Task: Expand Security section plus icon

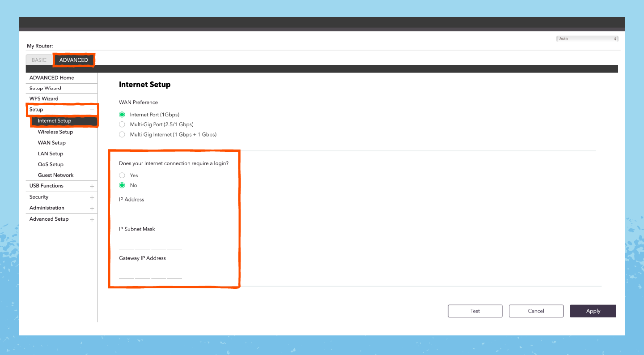Action: [92, 197]
